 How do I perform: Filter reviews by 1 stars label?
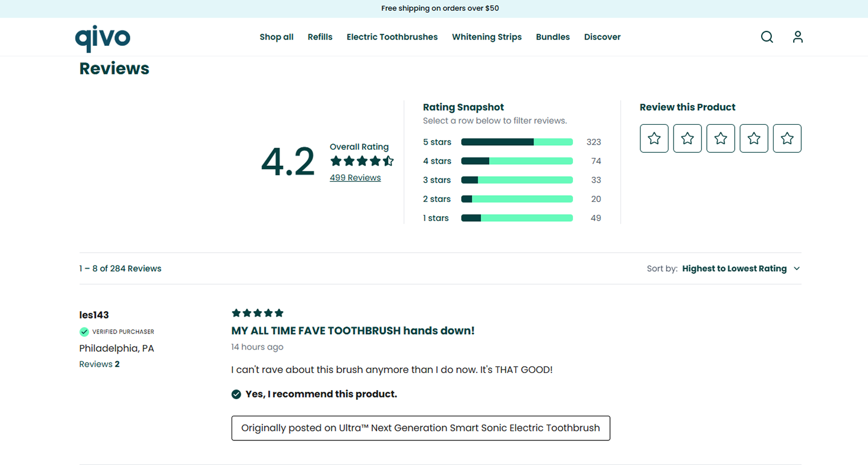pyautogui.click(x=436, y=218)
